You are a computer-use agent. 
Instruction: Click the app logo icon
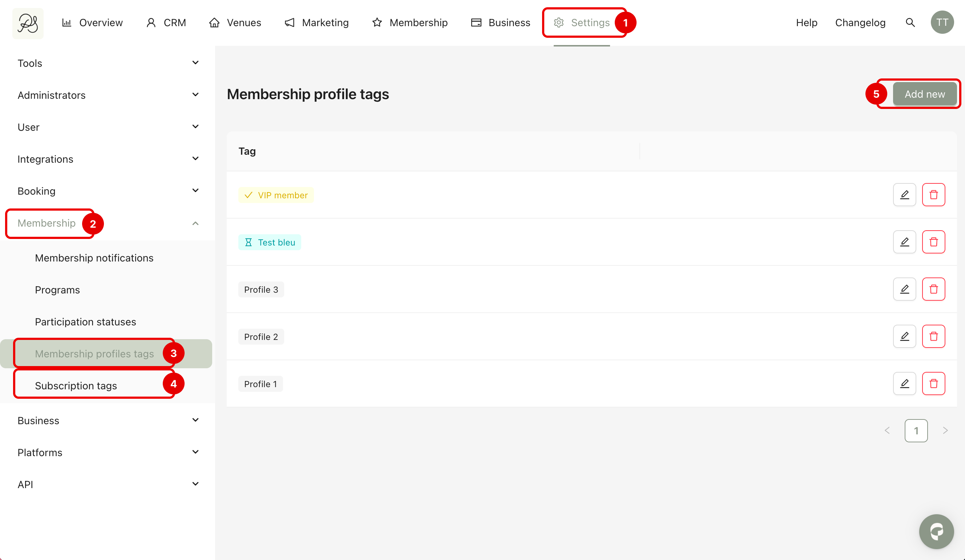coord(28,23)
